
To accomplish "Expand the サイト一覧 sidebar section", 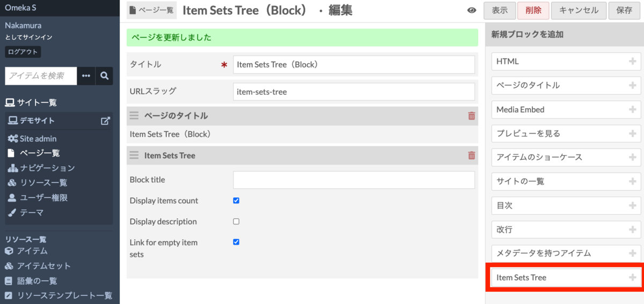I will (31, 102).
